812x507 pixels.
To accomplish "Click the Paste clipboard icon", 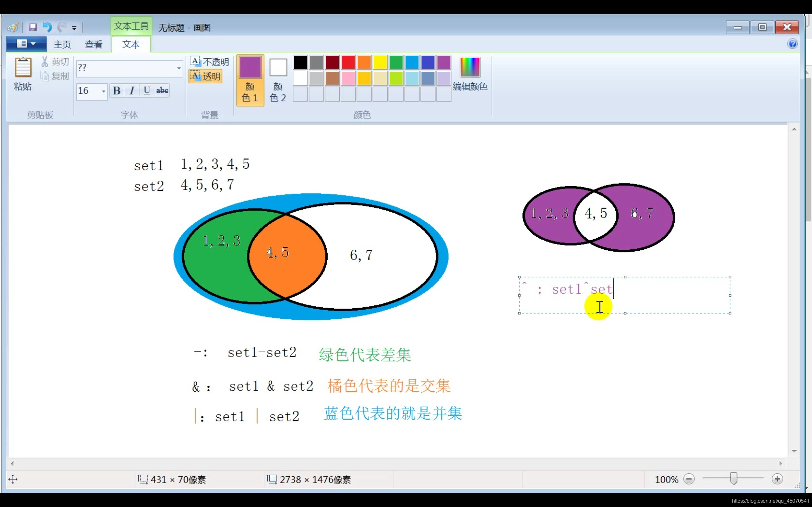I will [23, 68].
